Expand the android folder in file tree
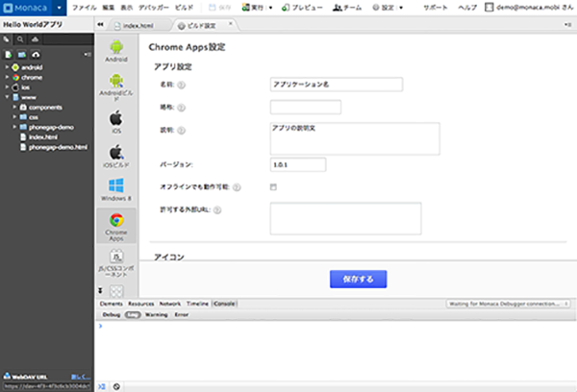This screenshot has width=577, height=392. (7, 67)
